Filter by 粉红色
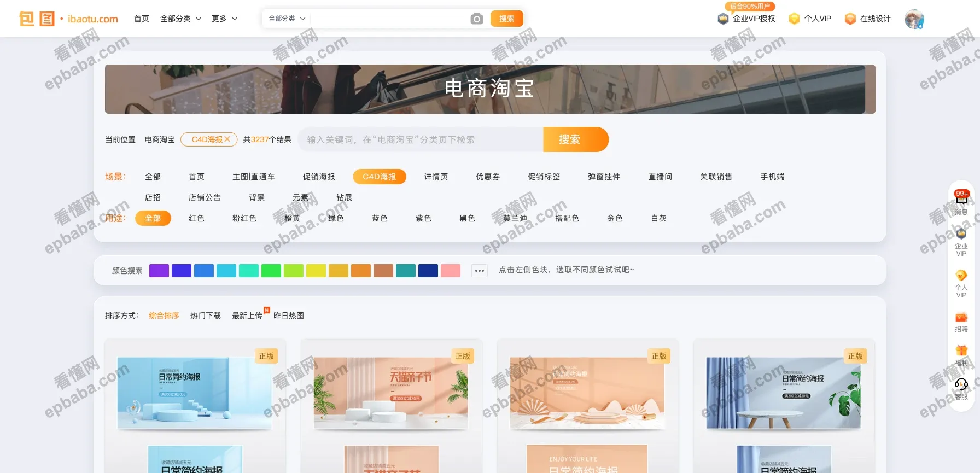 coord(244,218)
